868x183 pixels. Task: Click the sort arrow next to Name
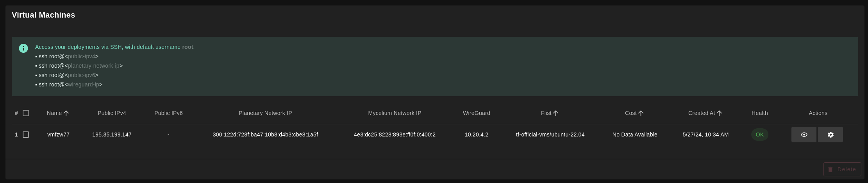point(66,113)
